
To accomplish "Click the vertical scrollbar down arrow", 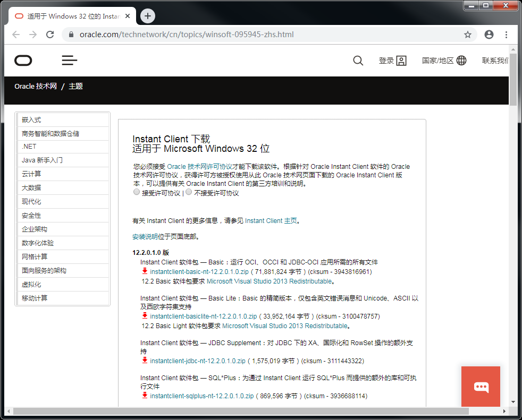I will 513,402.
